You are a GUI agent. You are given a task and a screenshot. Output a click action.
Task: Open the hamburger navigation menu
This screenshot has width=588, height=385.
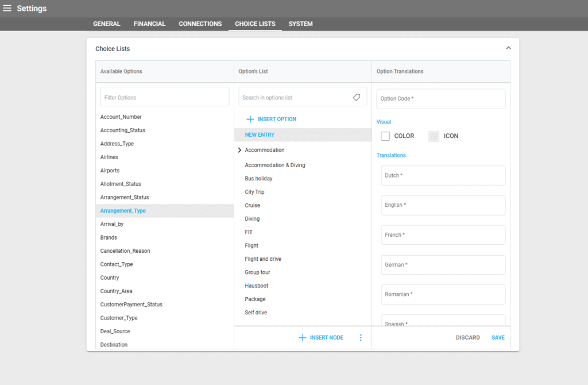7,8
